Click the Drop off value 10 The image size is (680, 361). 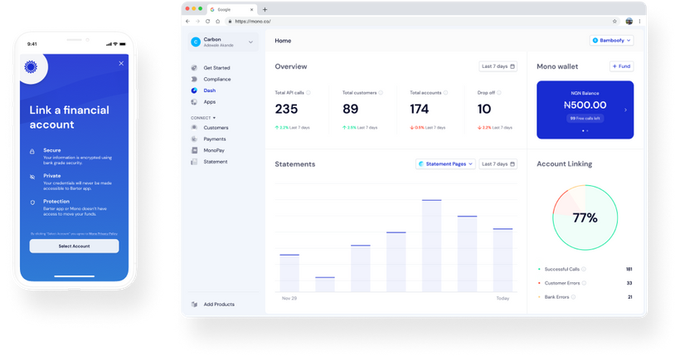click(484, 109)
